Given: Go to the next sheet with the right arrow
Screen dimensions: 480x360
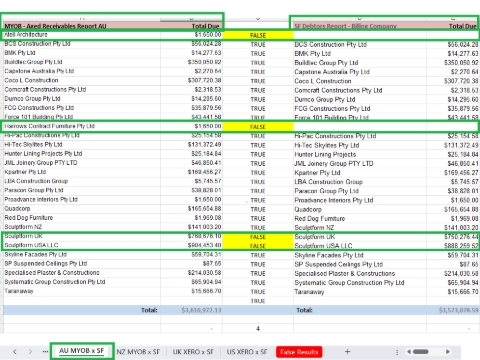Looking at the screenshot, I should (30, 352).
